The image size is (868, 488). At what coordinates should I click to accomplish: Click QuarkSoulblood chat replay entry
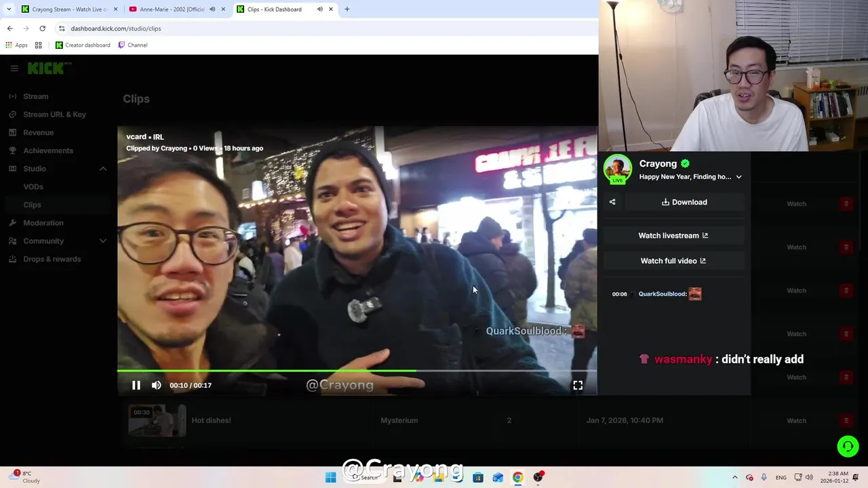(x=656, y=293)
